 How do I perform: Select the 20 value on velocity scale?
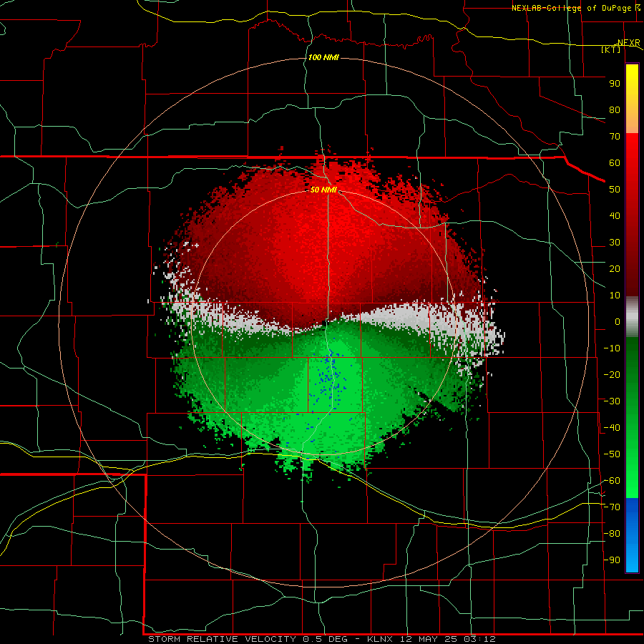[x=615, y=269]
